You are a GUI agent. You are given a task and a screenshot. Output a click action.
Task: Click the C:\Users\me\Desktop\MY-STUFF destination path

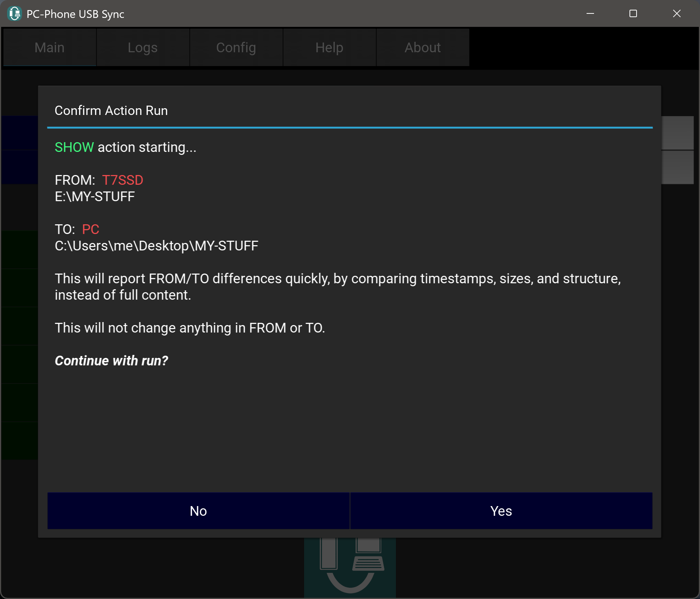click(156, 246)
